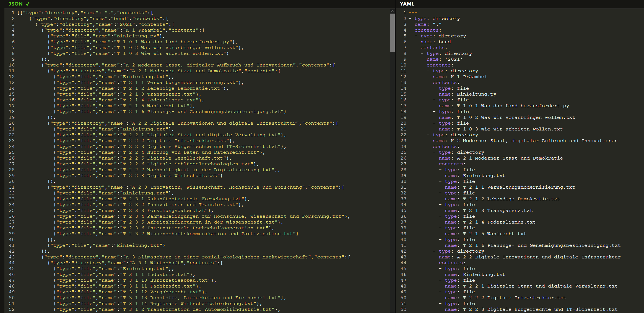Click YAML line "name: '2021'"
The image size is (644, 313).
click(x=445, y=59)
